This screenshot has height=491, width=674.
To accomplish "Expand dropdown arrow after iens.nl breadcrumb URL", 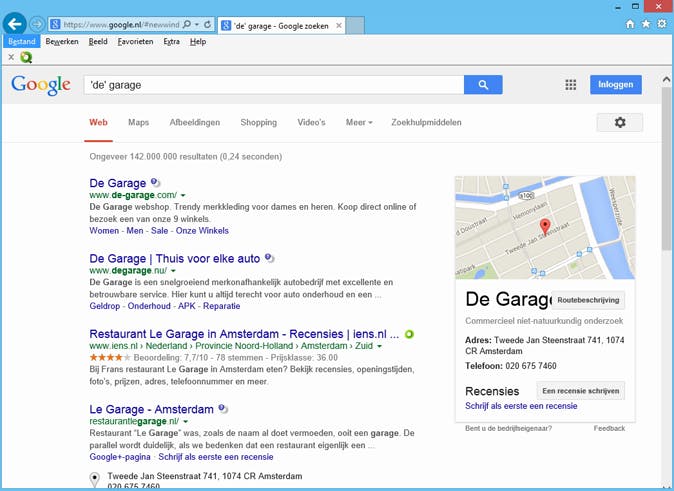I will pyautogui.click(x=380, y=347).
